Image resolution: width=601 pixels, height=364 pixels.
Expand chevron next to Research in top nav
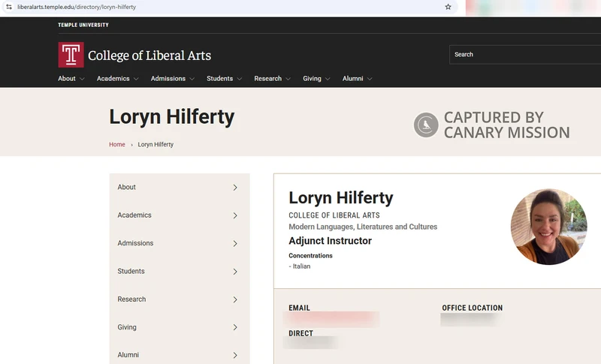click(288, 79)
